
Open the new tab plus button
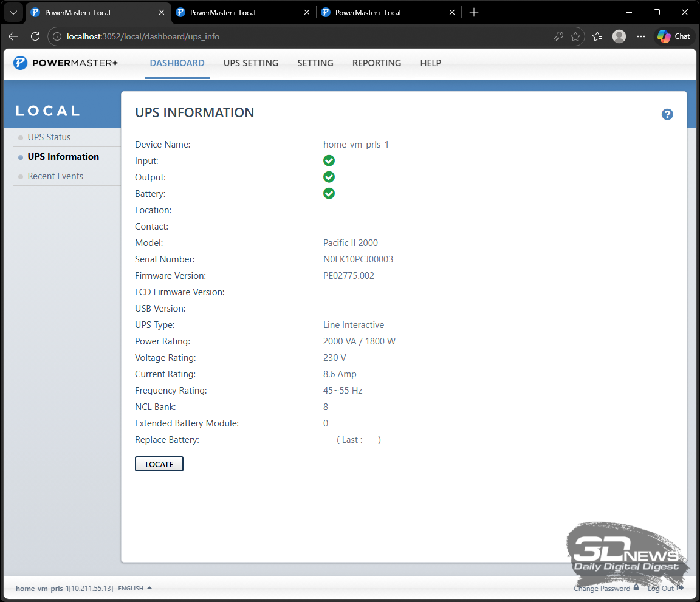[474, 12]
